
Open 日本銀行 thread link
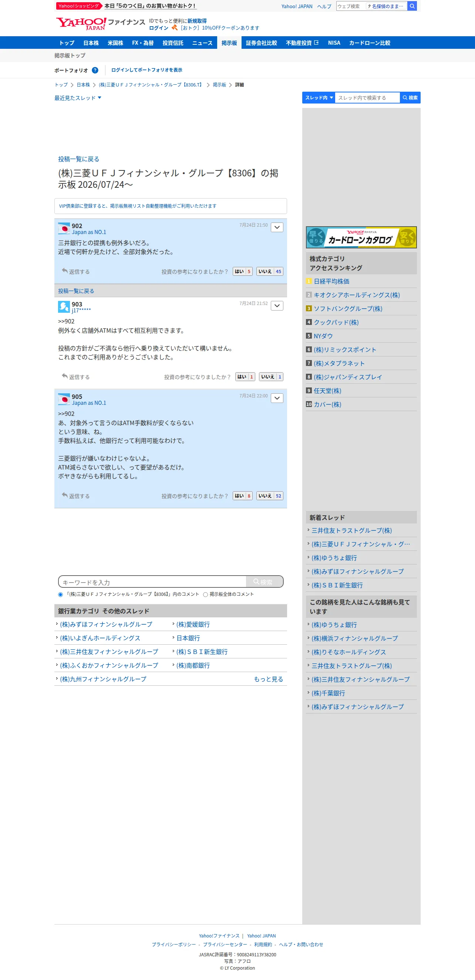tap(188, 638)
